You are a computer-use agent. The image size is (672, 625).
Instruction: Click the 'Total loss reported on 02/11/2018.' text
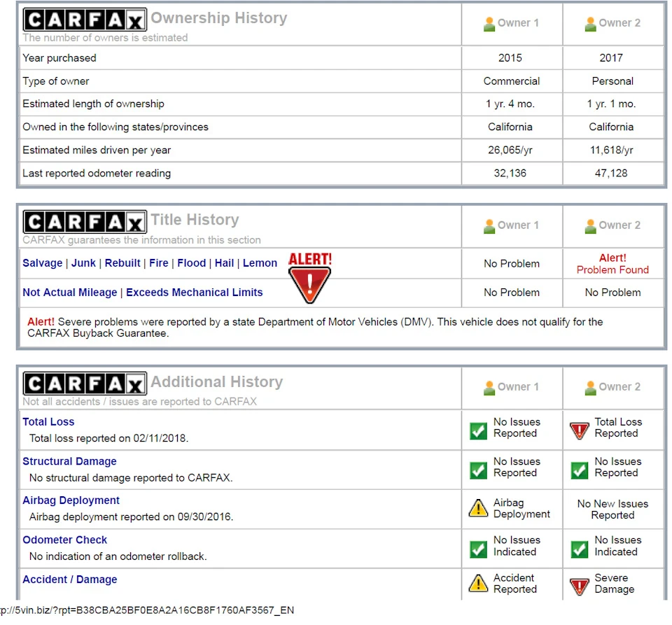[x=109, y=438]
